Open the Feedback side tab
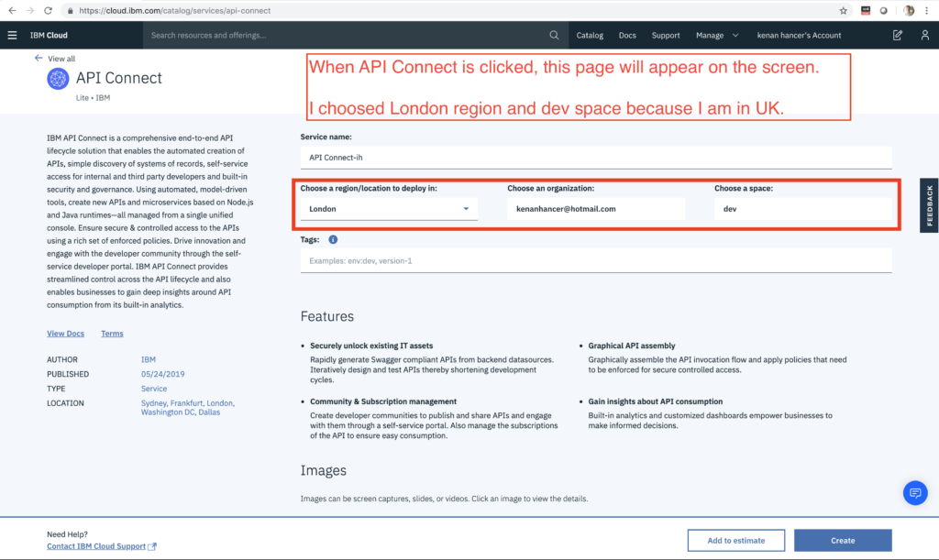The height and width of the screenshot is (560, 939). pos(930,205)
